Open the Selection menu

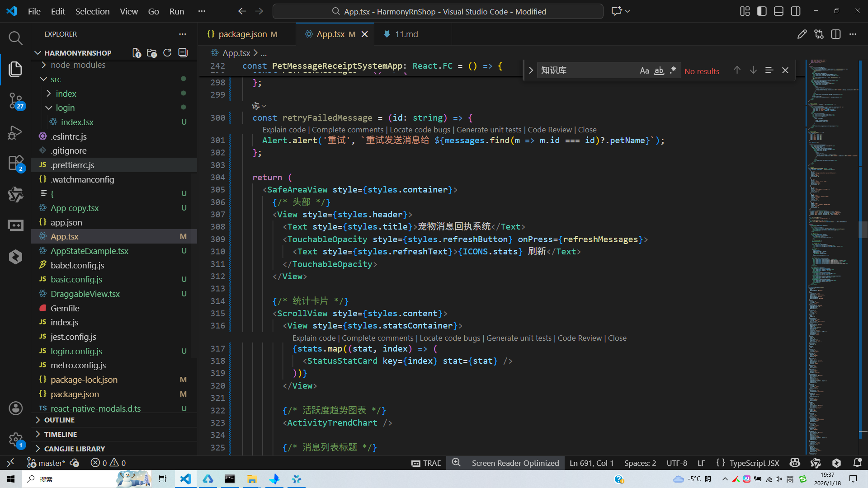(x=92, y=11)
